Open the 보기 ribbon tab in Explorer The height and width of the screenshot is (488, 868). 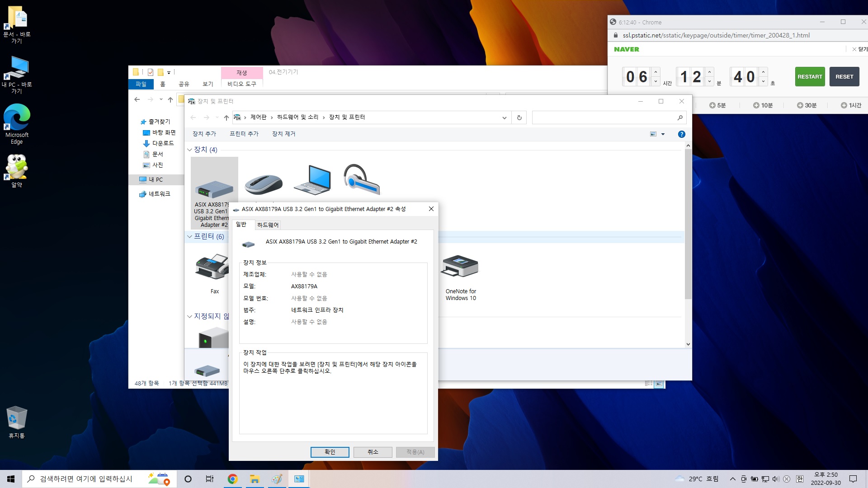tap(208, 84)
